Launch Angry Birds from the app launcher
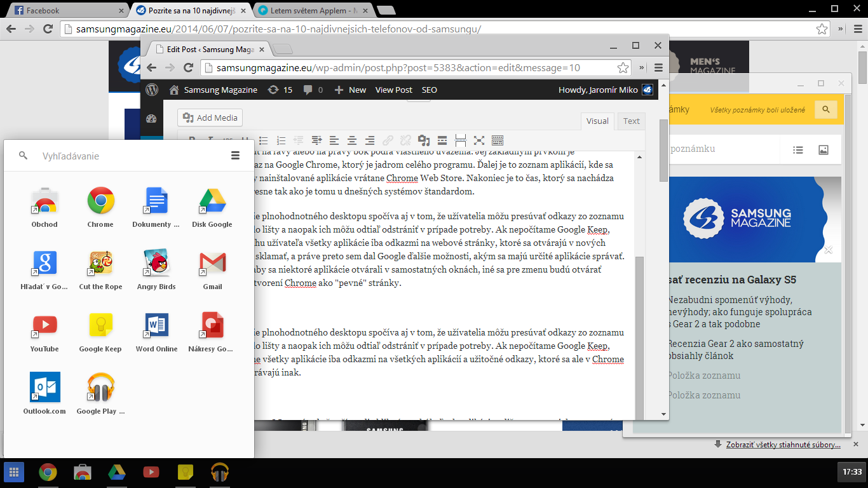Image resolution: width=868 pixels, height=488 pixels. [156, 262]
